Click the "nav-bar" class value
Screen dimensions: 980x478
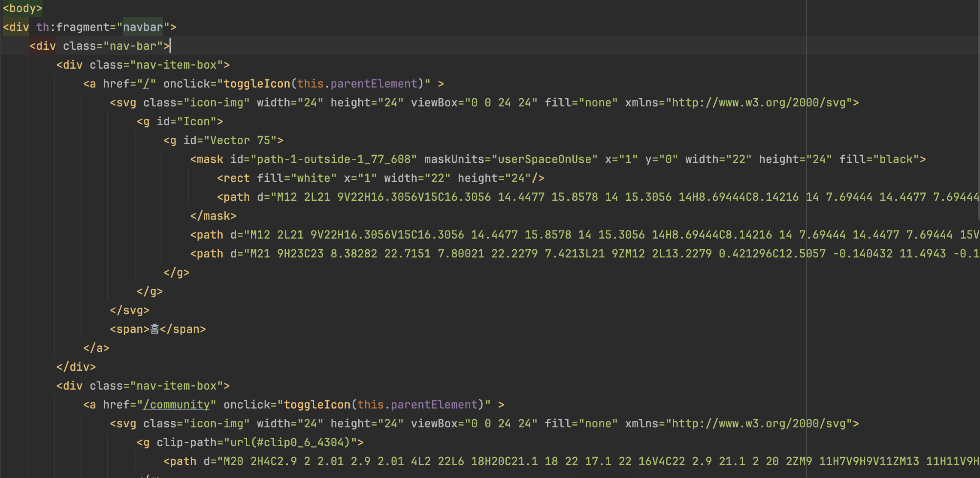(133, 46)
